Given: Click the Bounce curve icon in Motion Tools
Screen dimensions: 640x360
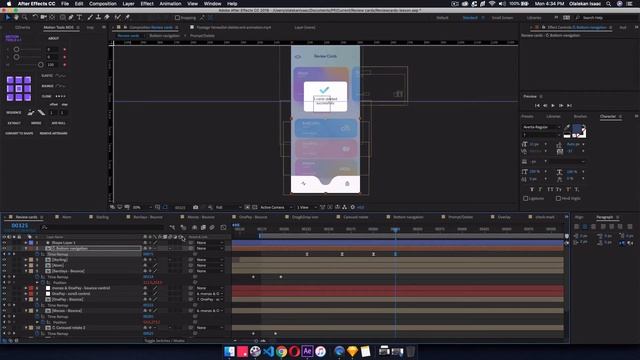Looking at the screenshot, I should click(x=60, y=86).
